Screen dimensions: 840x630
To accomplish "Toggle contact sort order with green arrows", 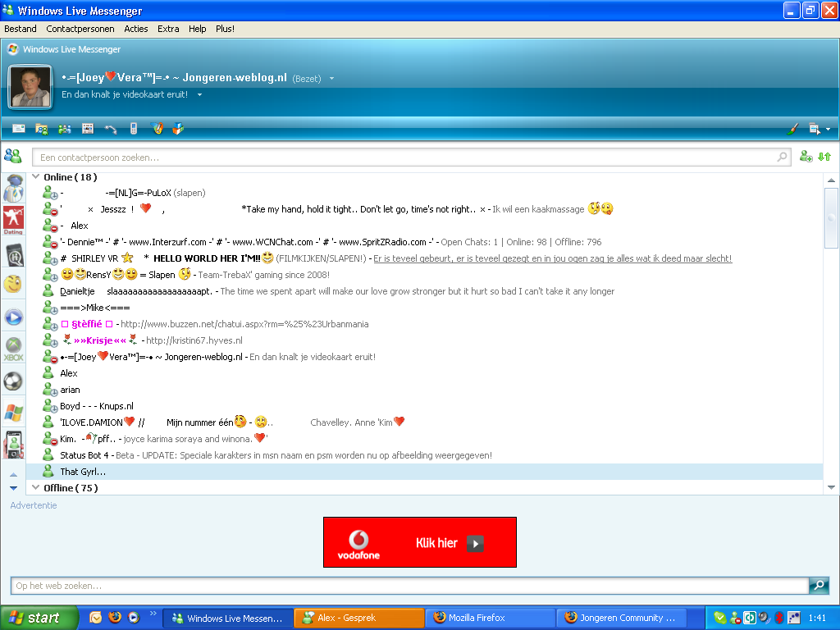I will 825,155.
